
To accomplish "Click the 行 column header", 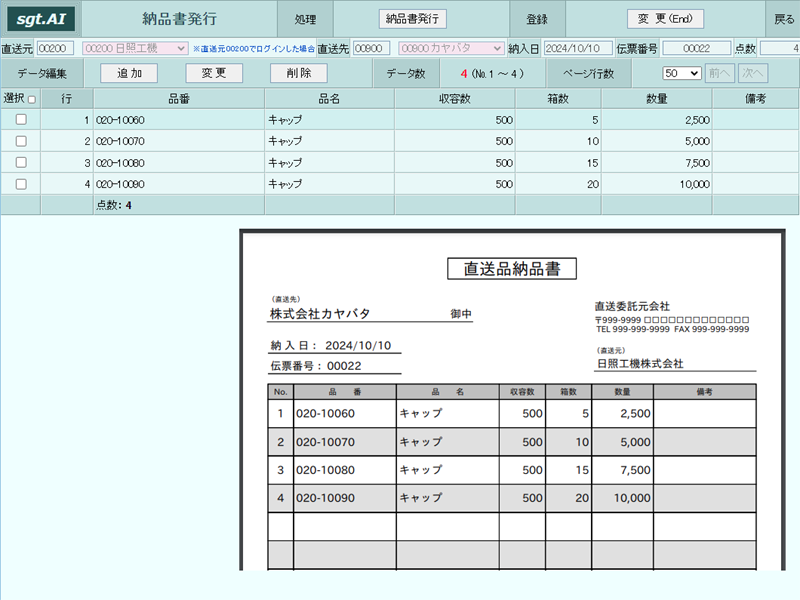I will coord(67,98).
